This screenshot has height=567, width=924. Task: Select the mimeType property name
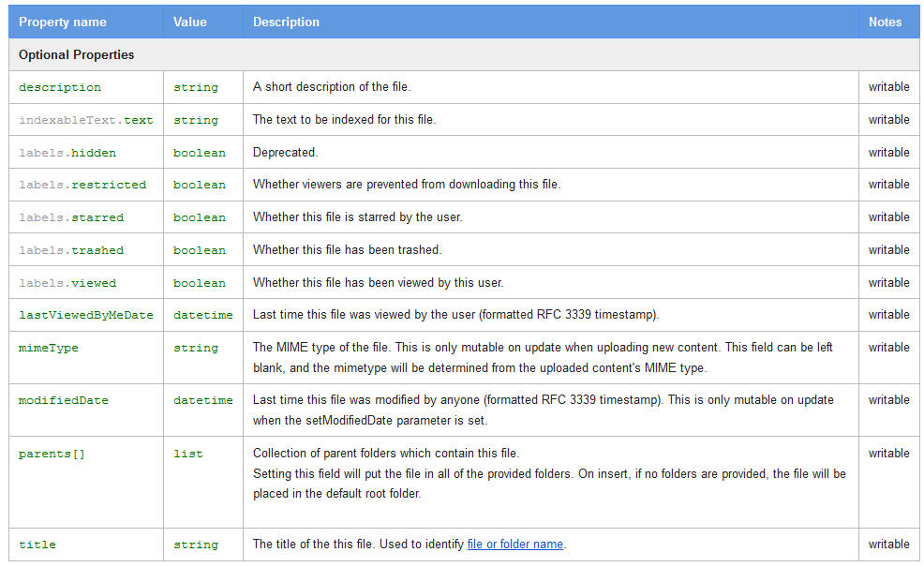point(49,348)
